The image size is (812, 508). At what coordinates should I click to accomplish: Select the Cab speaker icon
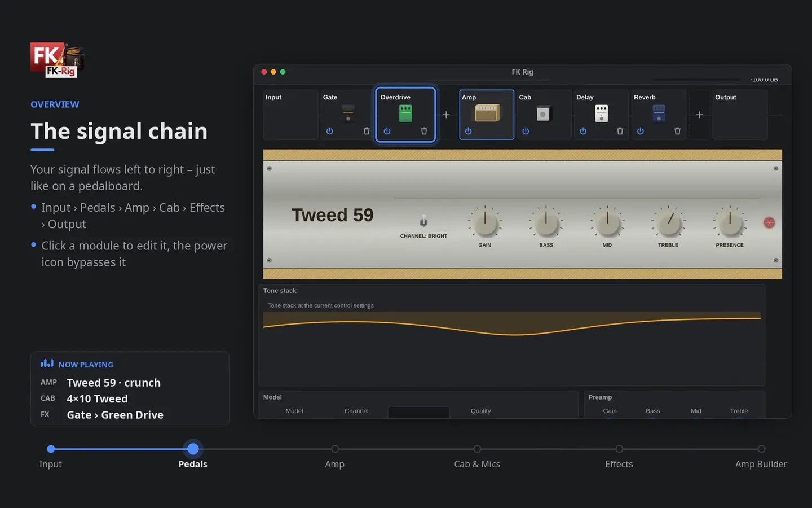point(543,114)
